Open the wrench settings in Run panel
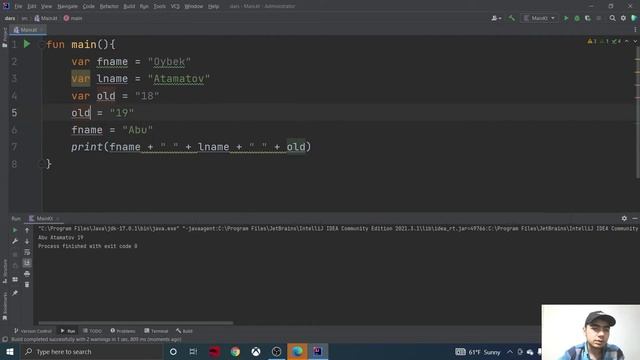 (x=15, y=241)
